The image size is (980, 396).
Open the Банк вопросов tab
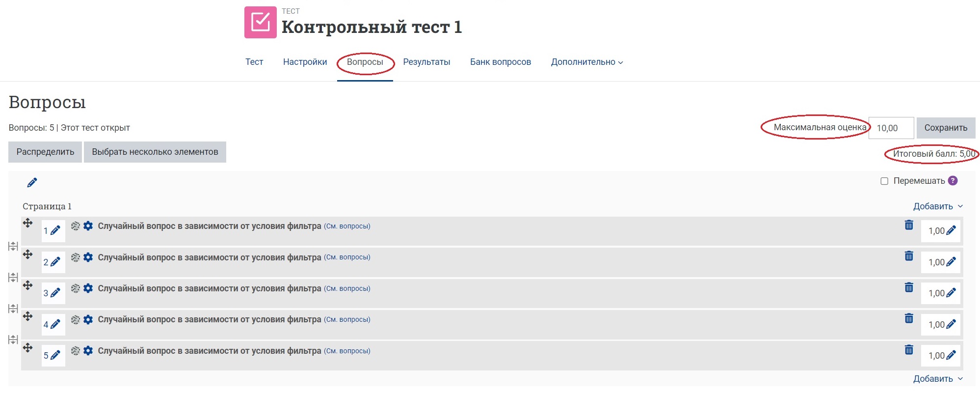pos(501,62)
